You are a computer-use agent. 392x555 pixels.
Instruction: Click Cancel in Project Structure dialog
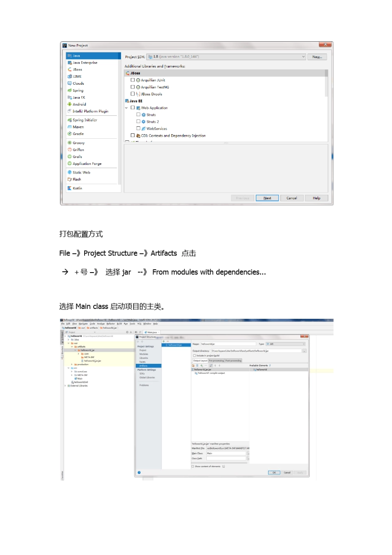click(287, 472)
